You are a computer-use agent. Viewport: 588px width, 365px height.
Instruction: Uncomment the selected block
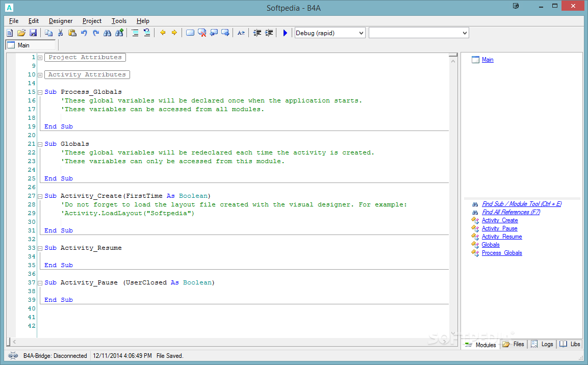147,33
